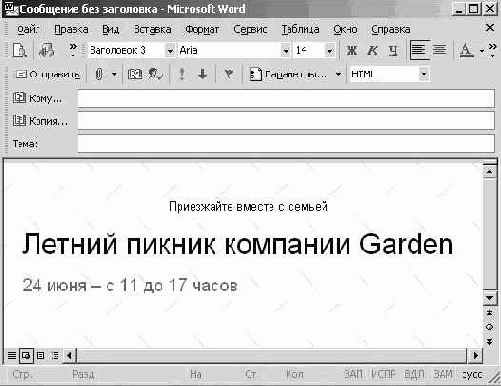Go to previous page double-arrow button
This screenshot has height=386, width=501.
[489, 313]
